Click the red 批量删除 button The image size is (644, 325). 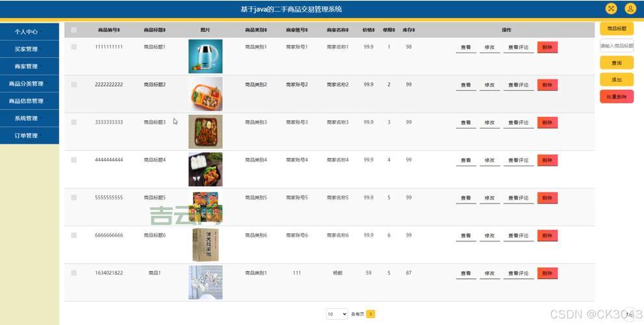[617, 97]
